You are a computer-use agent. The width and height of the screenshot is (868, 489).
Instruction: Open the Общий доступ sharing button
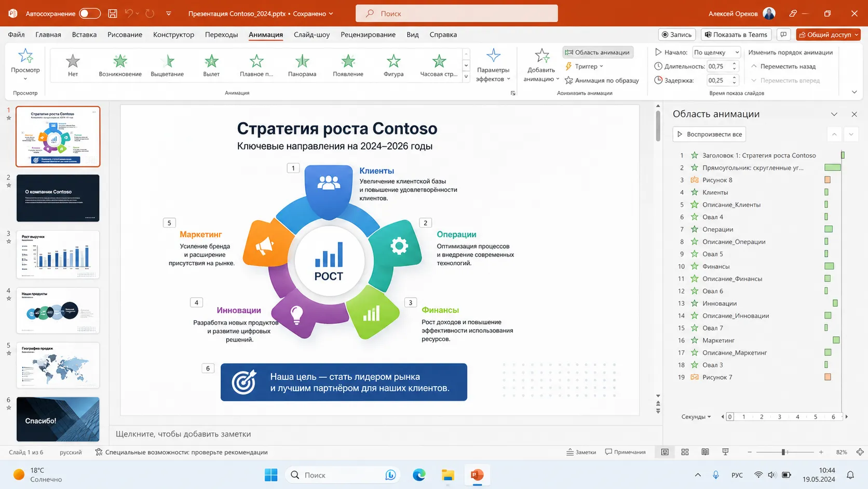pos(828,34)
